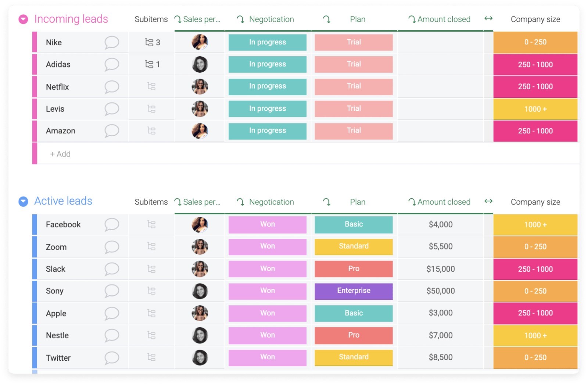Click Nike's empty Amount closed cell

441,42
